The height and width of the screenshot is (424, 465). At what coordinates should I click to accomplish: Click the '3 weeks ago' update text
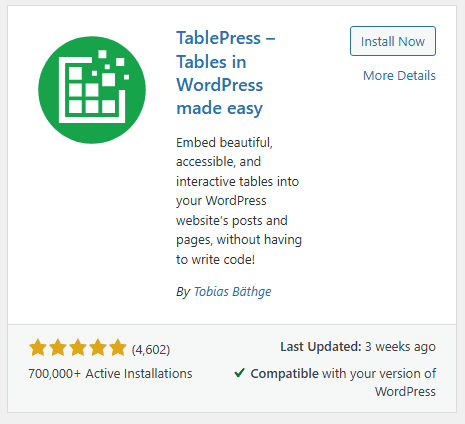[400, 347]
